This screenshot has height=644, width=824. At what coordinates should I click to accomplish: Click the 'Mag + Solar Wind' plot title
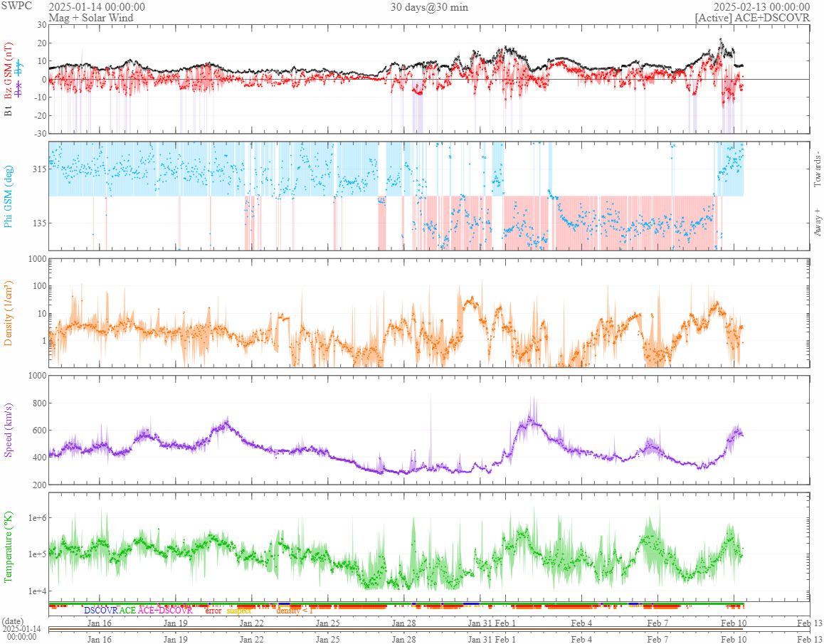91,18
